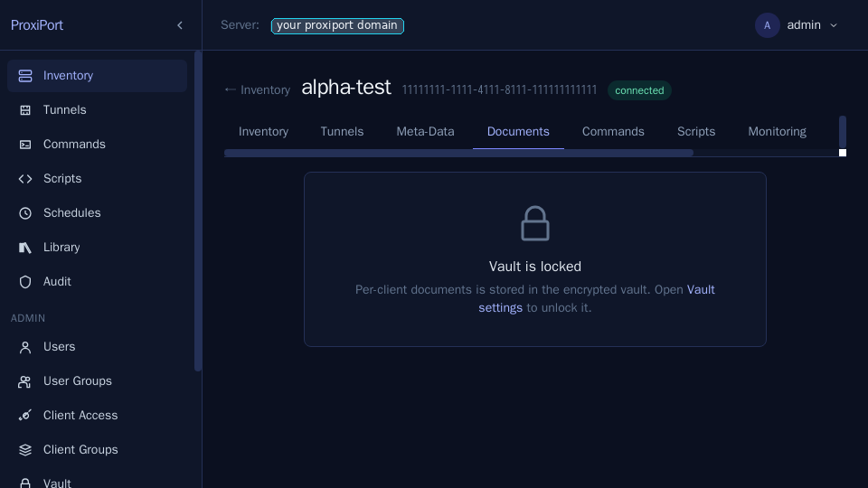
Task: Click the vertical scrollbar beside the tabs
Action: coord(843,132)
